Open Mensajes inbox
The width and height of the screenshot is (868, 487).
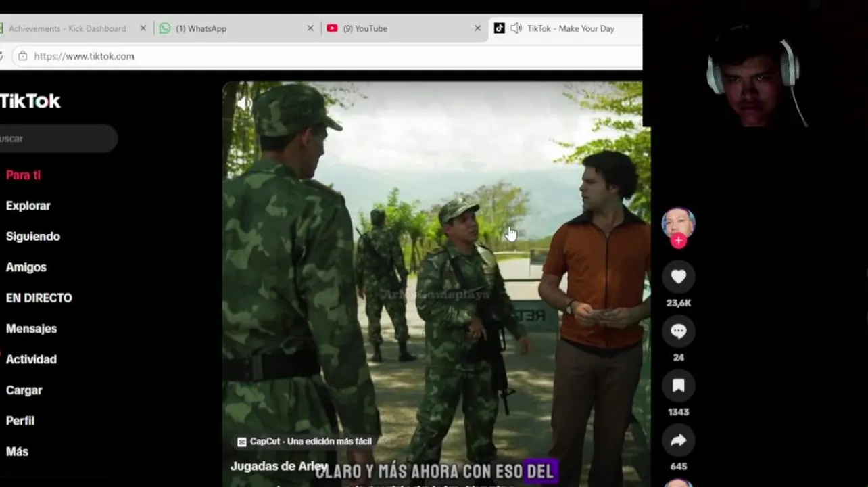coord(31,329)
